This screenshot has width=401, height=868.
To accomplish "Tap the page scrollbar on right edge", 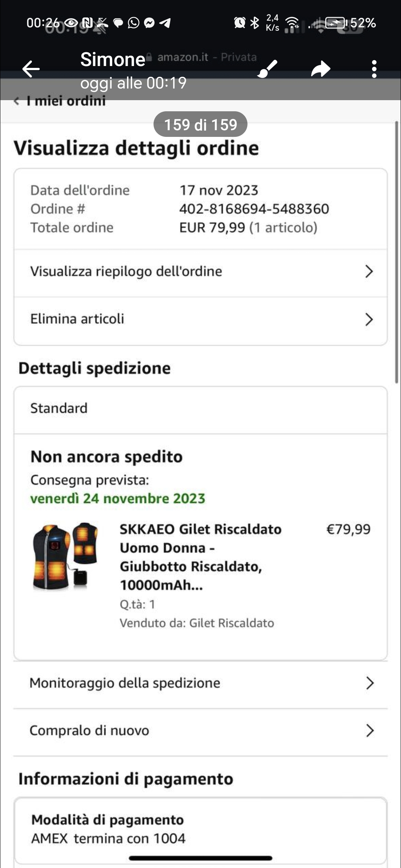I will point(397,252).
